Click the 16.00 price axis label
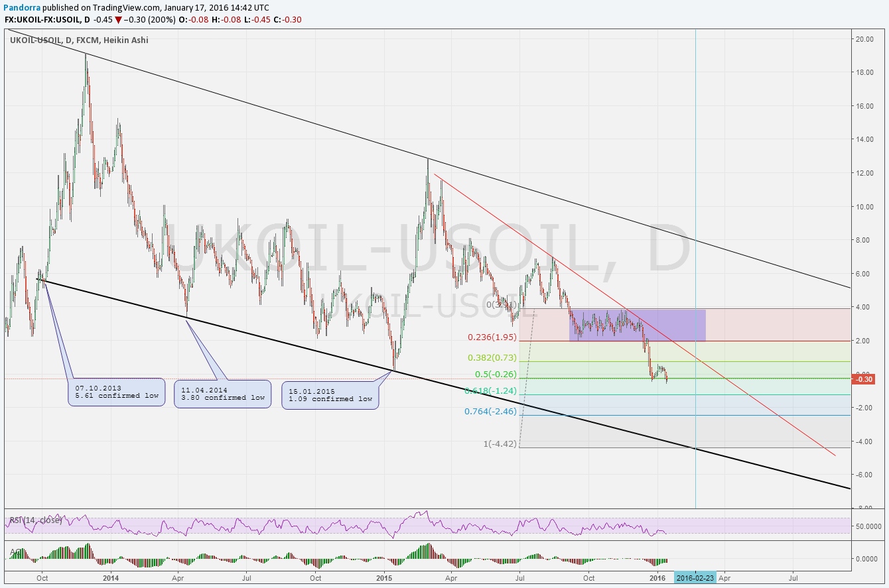The width and height of the screenshot is (889, 588). tap(864, 106)
